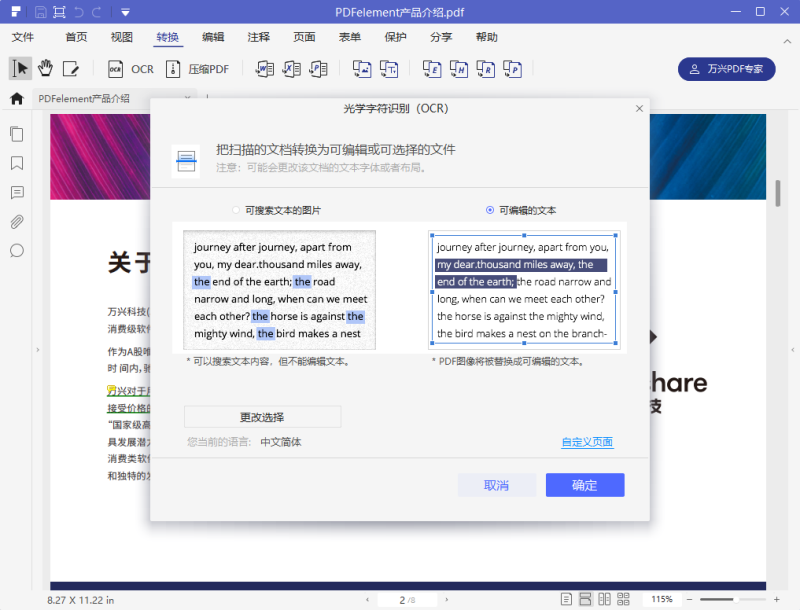Switch to two-page view icon in status bar
The width and height of the screenshot is (800, 610).
[605, 598]
